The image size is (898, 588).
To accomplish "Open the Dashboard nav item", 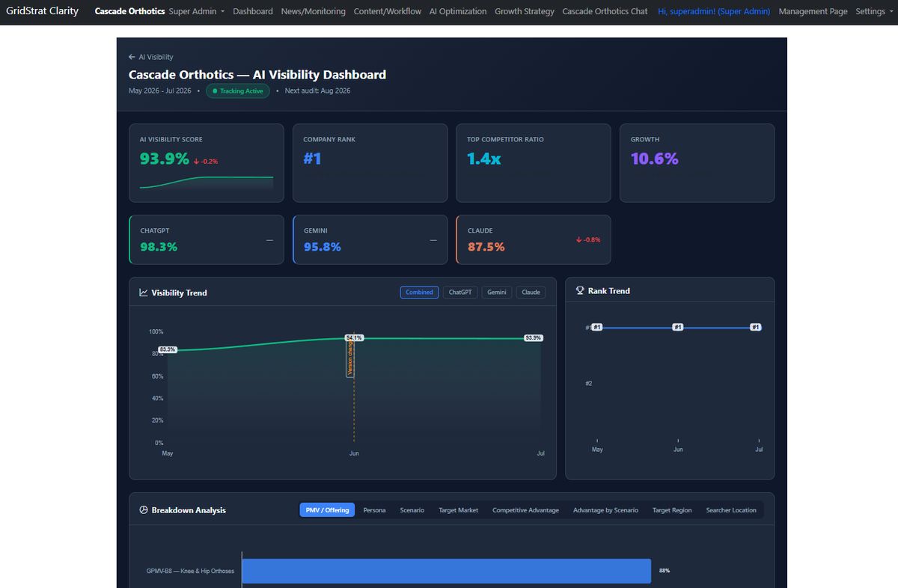I will point(253,11).
